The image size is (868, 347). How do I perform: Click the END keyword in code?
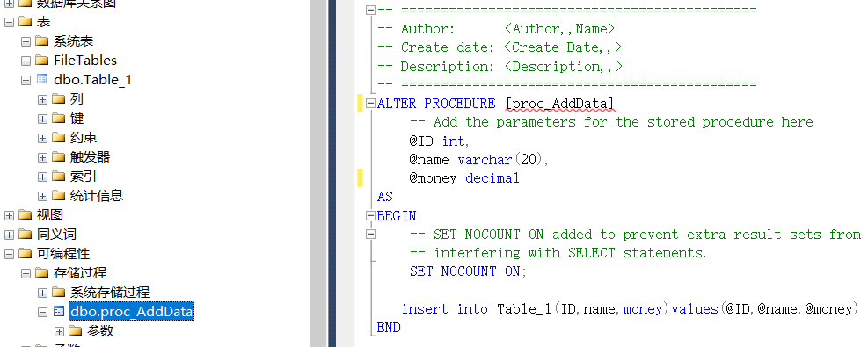tap(389, 328)
